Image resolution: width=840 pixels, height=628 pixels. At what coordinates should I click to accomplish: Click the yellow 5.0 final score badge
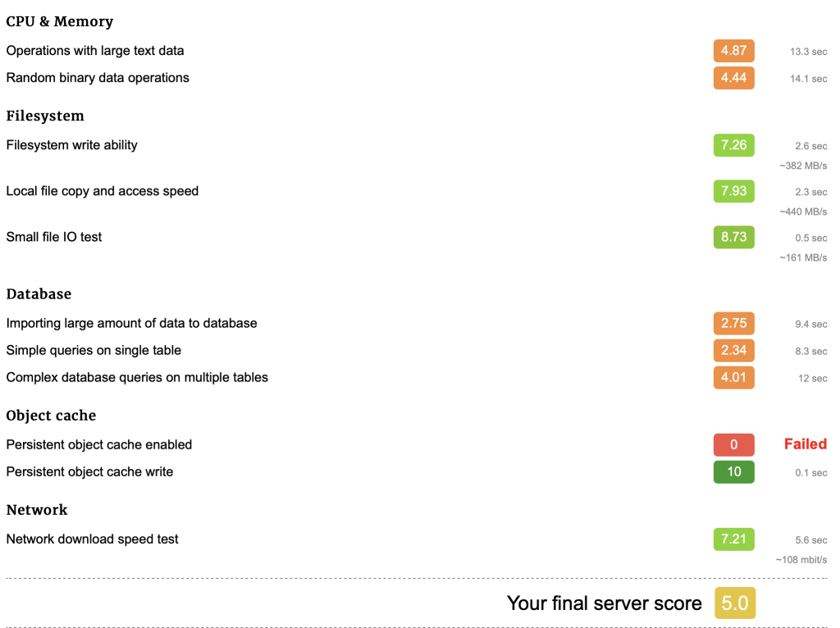(734, 603)
